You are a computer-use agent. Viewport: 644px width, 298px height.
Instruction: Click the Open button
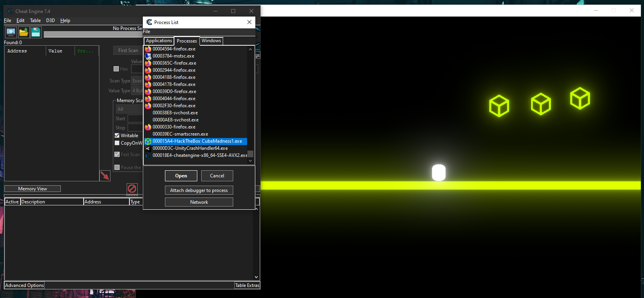point(181,176)
